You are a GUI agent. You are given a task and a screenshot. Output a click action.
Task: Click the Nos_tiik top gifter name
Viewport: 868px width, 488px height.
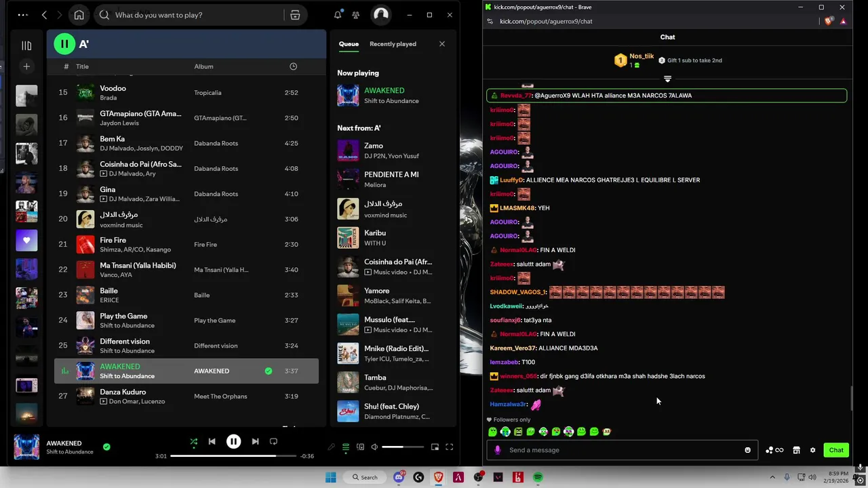(x=642, y=56)
